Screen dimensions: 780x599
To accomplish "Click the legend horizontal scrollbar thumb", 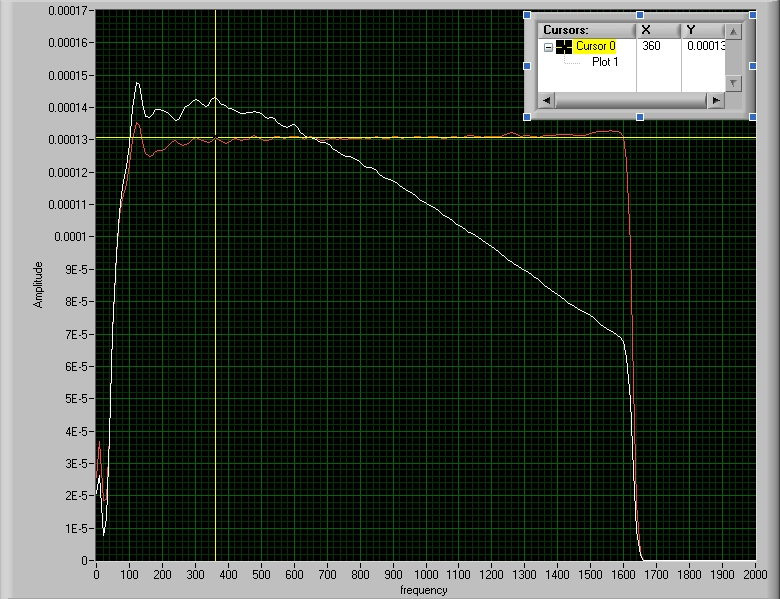I will pos(630,101).
